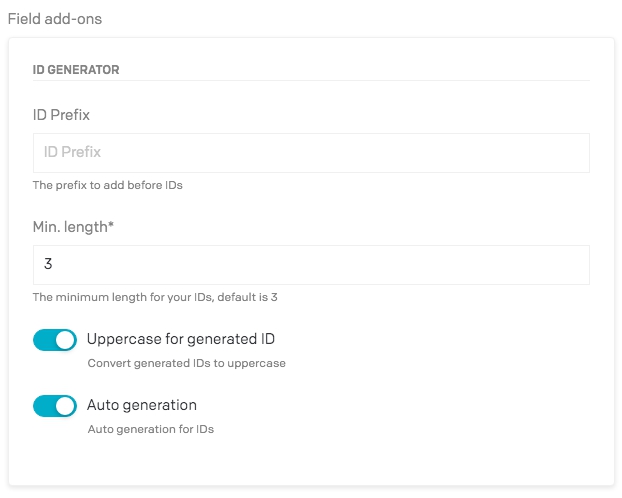622x498 pixels.
Task: Click the white knob of Uppercase switch
Action: [65, 340]
